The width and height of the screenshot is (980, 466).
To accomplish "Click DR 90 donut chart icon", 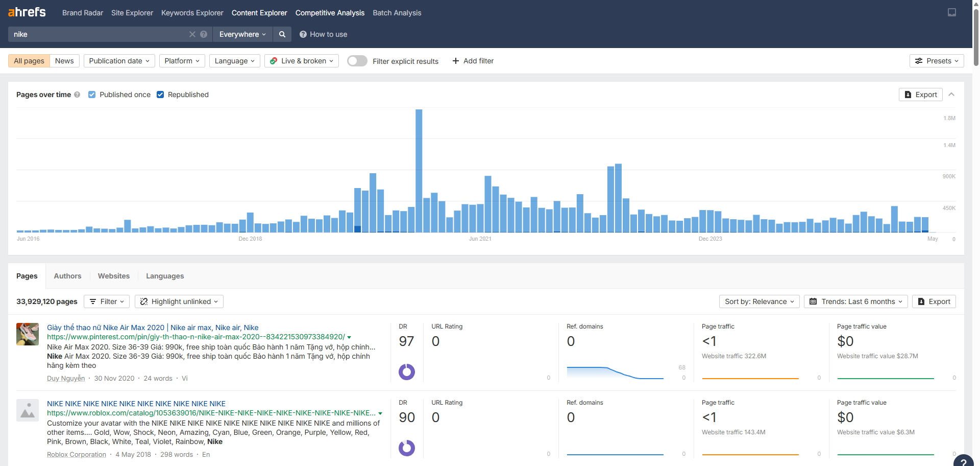I will tap(407, 448).
